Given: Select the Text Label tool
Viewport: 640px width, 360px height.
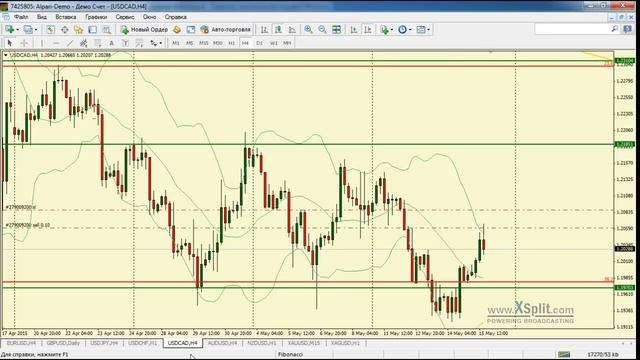Looking at the screenshot, I should coord(125,43).
